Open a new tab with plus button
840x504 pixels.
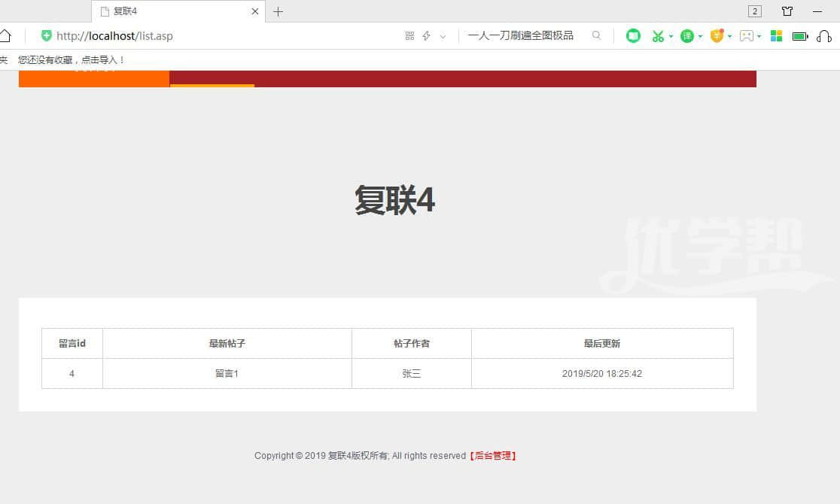pyautogui.click(x=278, y=11)
